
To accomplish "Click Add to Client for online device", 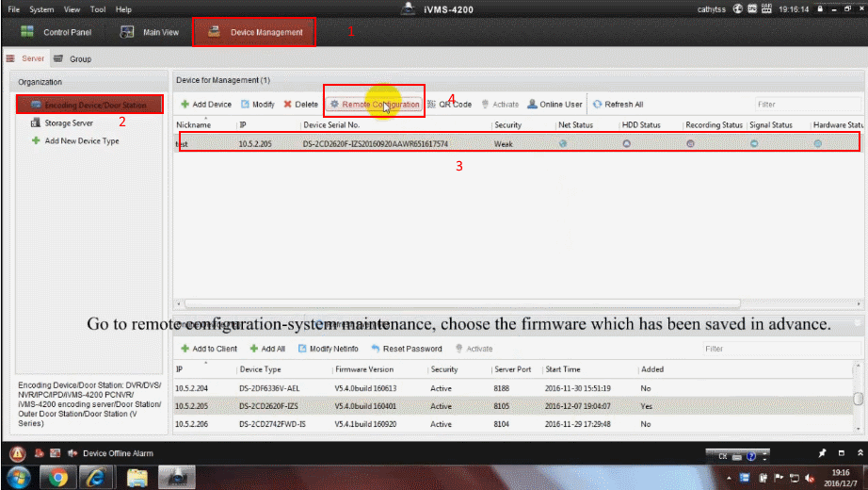I will [x=208, y=349].
